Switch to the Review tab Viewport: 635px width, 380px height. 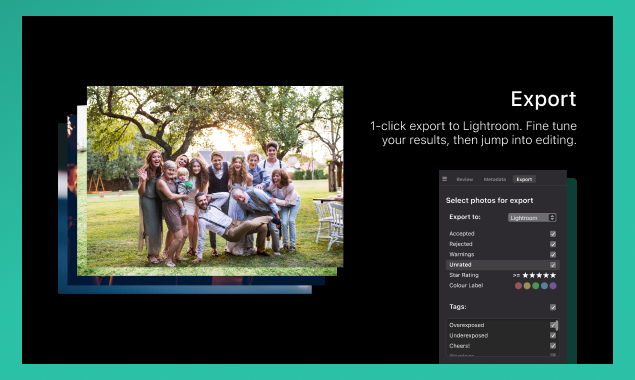465,179
